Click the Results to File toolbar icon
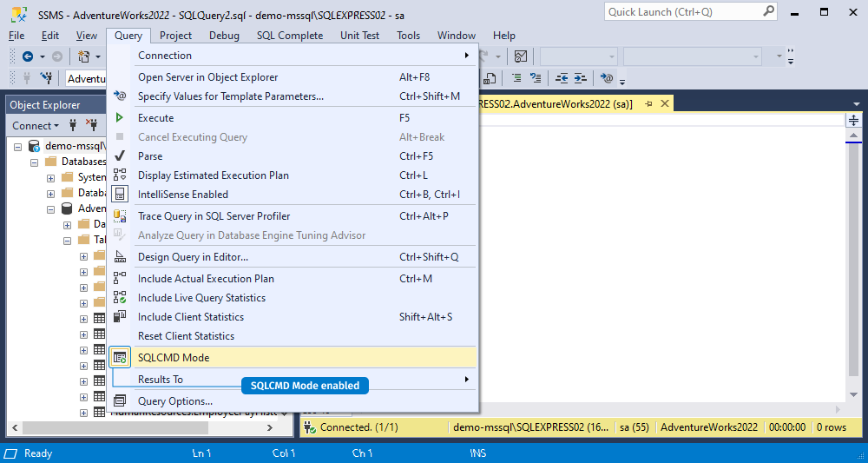The height and width of the screenshot is (463, 868). pyautogui.click(x=490, y=78)
